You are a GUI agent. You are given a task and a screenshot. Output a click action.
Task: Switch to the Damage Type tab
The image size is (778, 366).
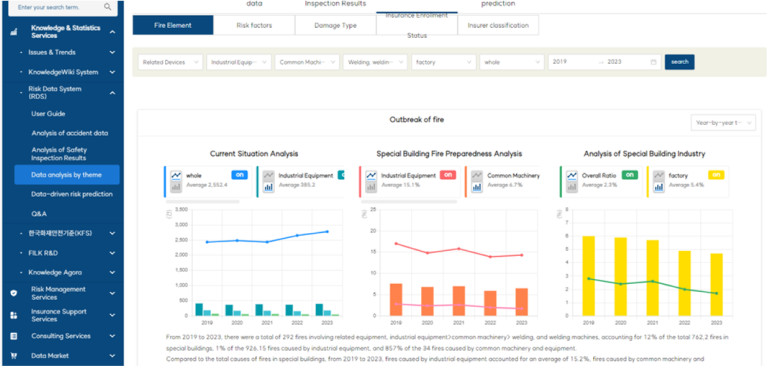tap(335, 25)
